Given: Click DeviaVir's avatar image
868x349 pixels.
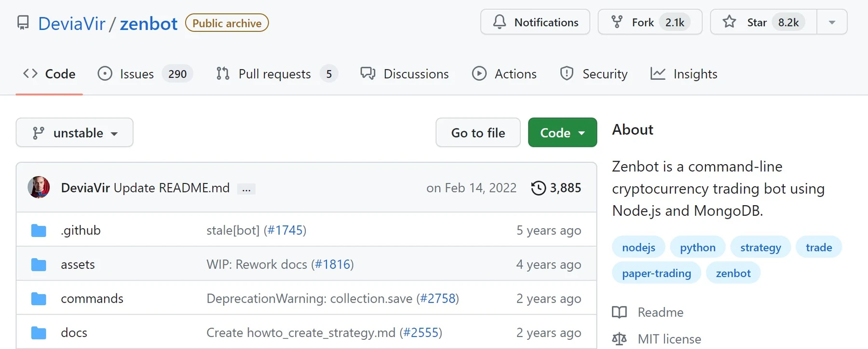Looking at the screenshot, I should click(39, 187).
